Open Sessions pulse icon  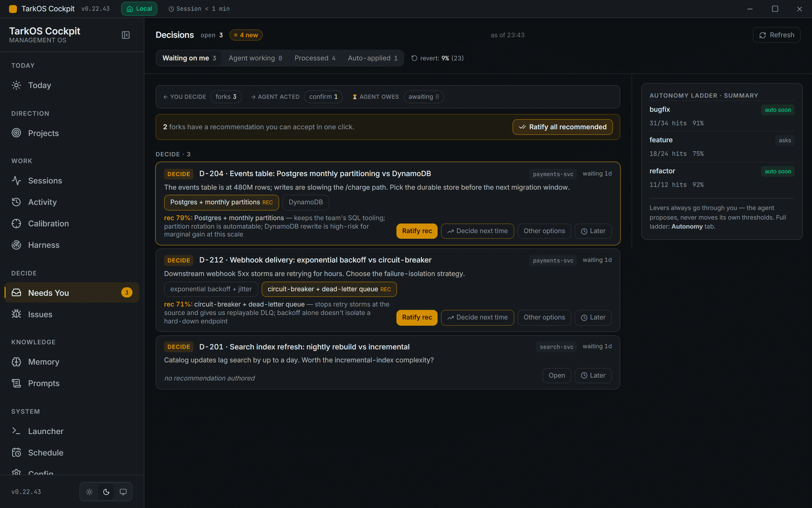click(16, 181)
